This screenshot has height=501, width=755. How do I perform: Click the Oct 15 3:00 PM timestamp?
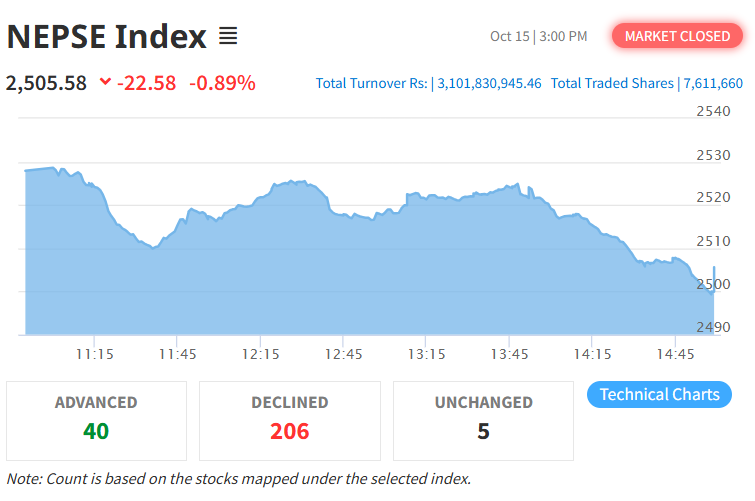click(538, 36)
